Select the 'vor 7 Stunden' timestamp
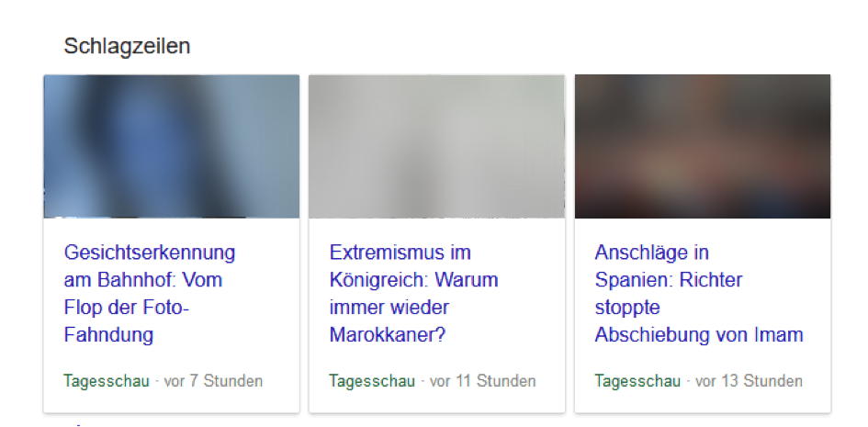This screenshot has height=427, width=868. point(213,381)
